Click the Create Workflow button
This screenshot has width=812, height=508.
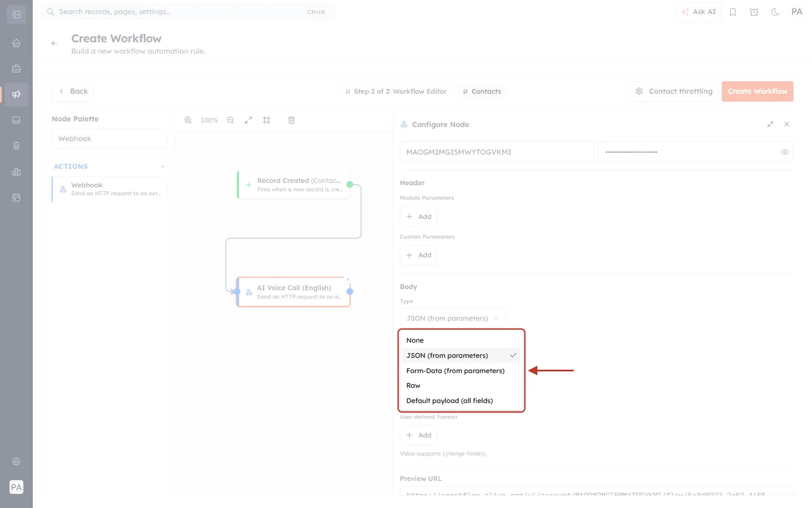pyautogui.click(x=757, y=91)
